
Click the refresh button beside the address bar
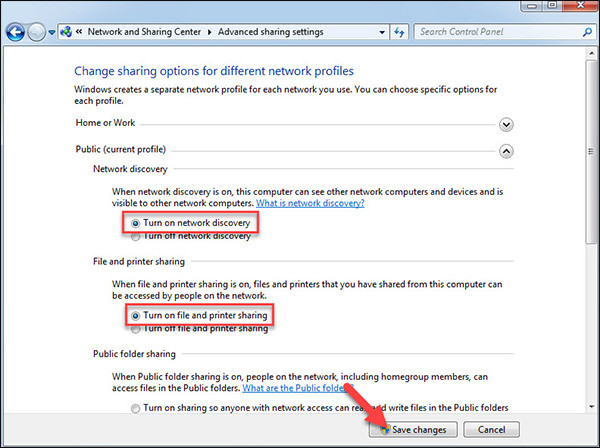click(398, 32)
